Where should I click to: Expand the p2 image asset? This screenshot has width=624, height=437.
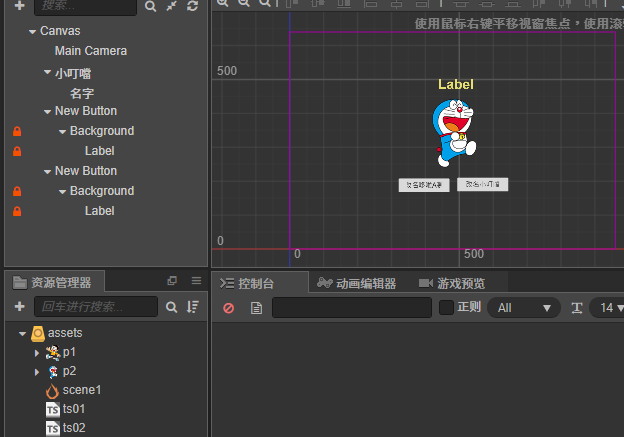tap(37, 372)
